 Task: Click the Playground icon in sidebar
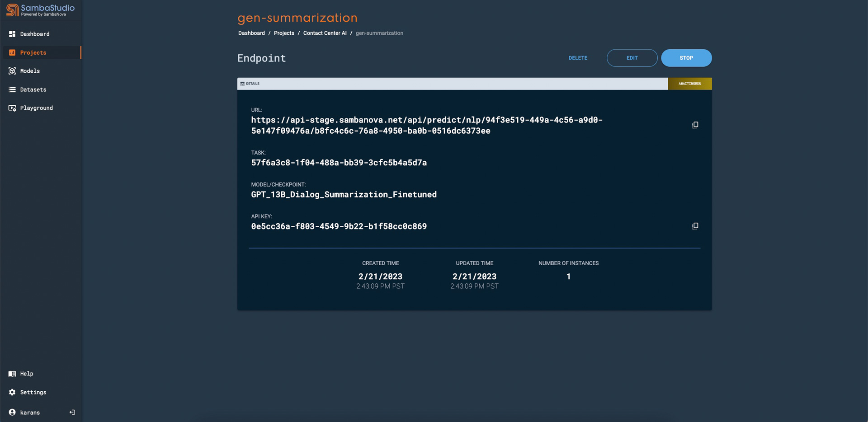click(x=12, y=108)
